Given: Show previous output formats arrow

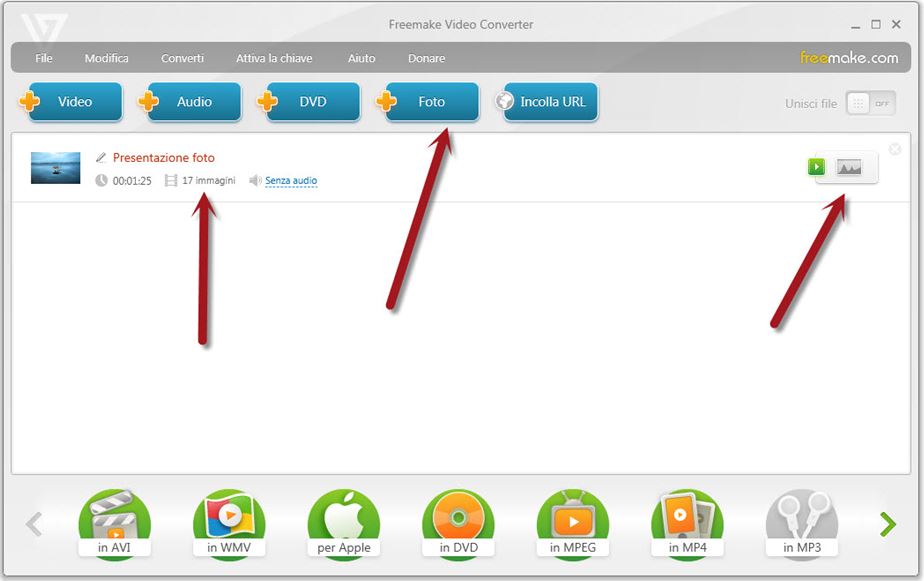Looking at the screenshot, I should (x=34, y=524).
